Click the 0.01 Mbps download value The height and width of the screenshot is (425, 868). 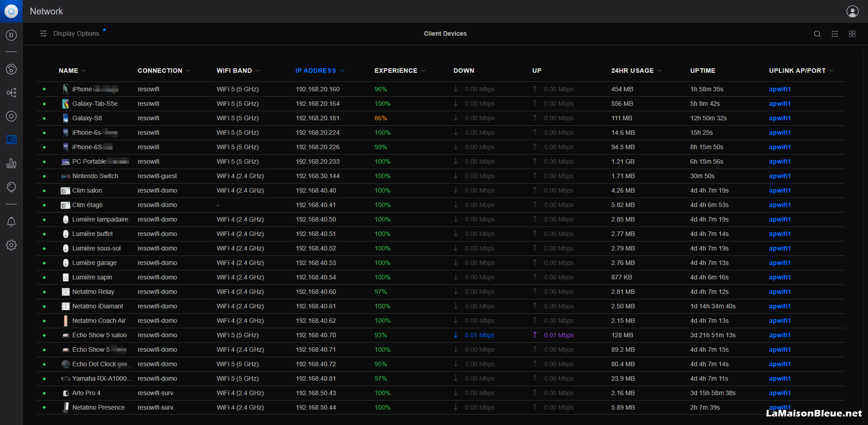coord(480,335)
